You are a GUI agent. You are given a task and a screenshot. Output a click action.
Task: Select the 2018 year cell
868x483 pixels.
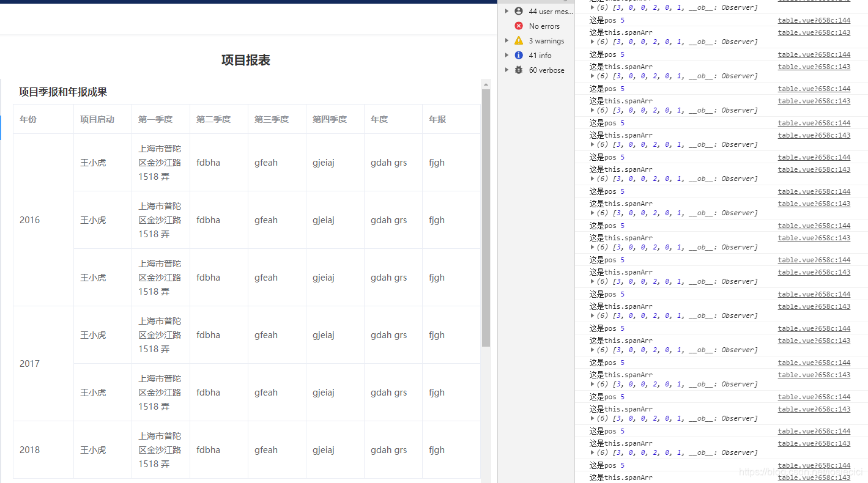pyautogui.click(x=43, y=450)
